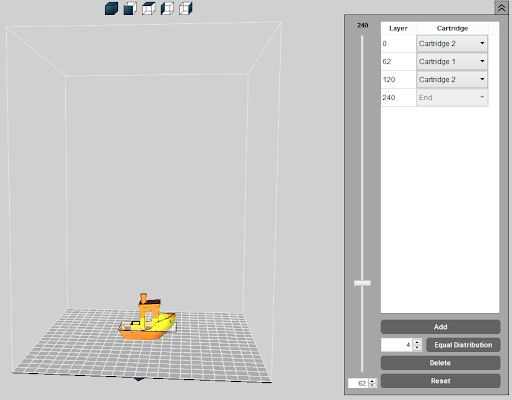The width and height of the screenshot is (512, 400).
Task: Increase the distribution count stepper
Action: coord(417,342)
